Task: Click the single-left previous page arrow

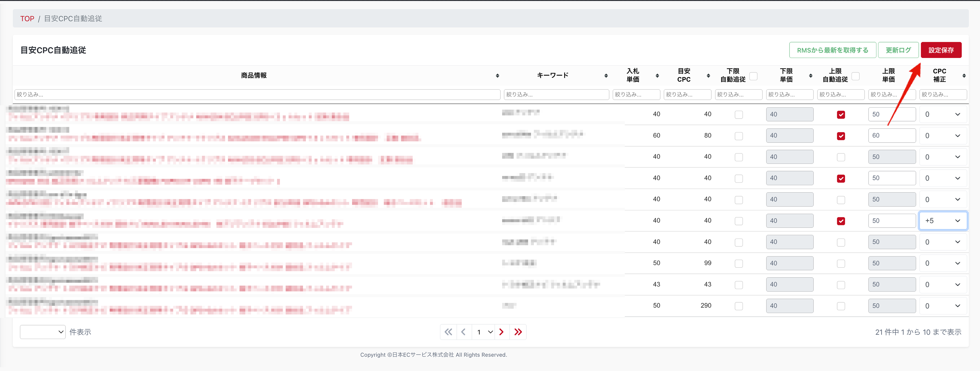Action: [463, 332]
